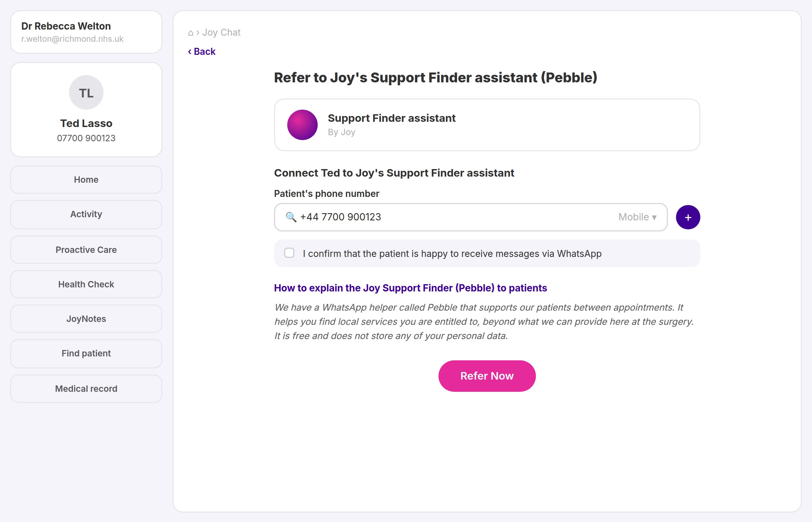Click the Dr Rebecca Welton account card

point(86,32)
